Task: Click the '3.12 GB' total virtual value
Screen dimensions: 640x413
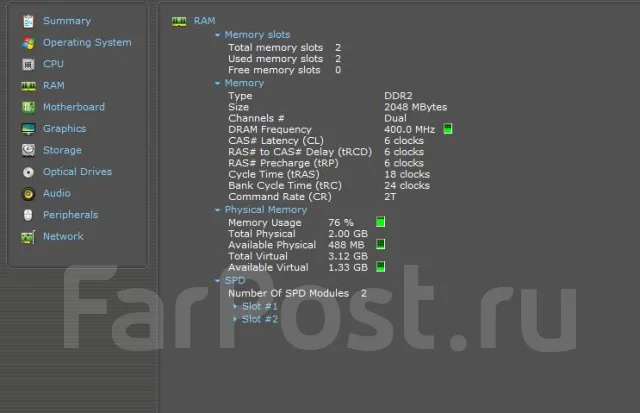Action: [348, 256]
